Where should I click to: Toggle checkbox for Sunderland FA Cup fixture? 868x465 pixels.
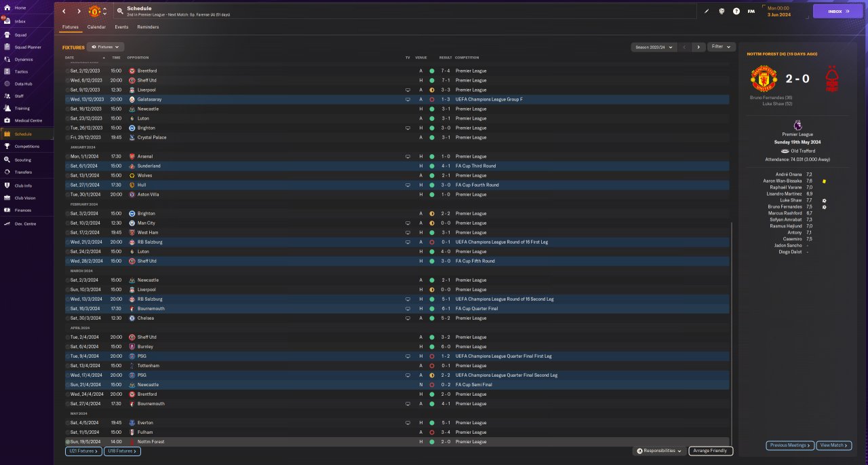tap(68, 166)
